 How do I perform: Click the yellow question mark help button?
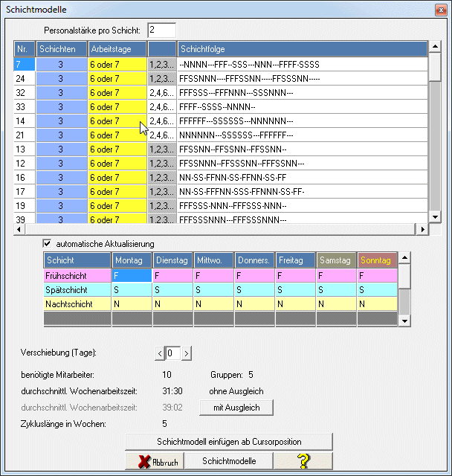pos(303,461)
